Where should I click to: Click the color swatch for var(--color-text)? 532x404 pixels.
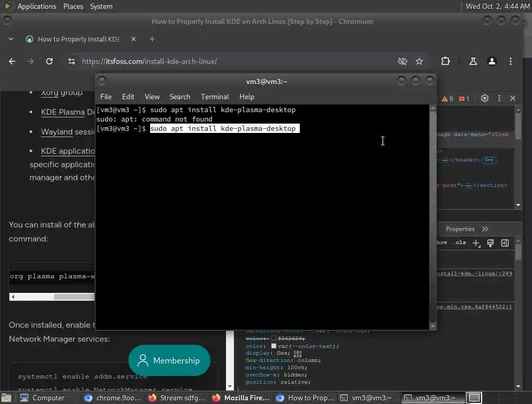(273, 346)
